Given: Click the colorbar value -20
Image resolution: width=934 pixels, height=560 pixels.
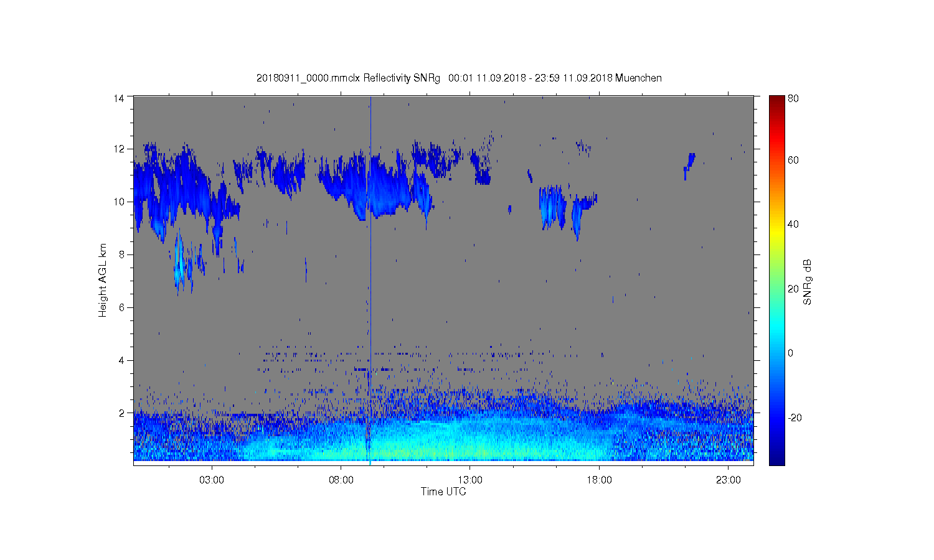Looking at the screenshot, I should point(795,418).
